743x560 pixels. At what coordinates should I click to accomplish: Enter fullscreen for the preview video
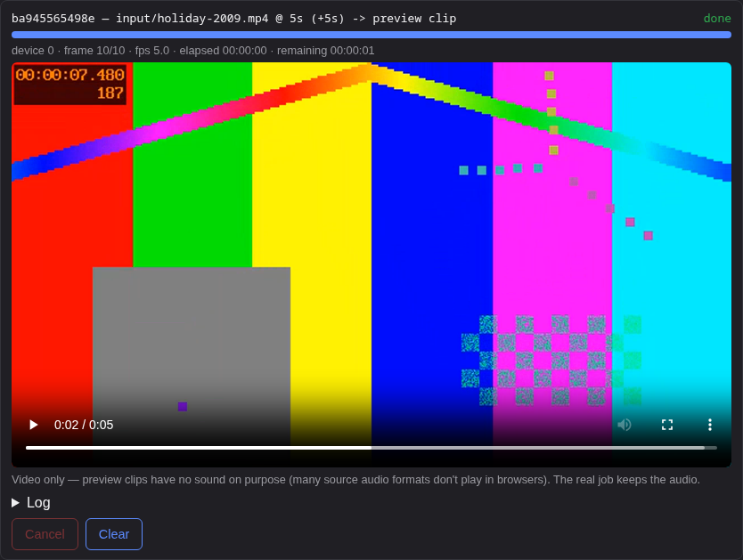(667, 425)
